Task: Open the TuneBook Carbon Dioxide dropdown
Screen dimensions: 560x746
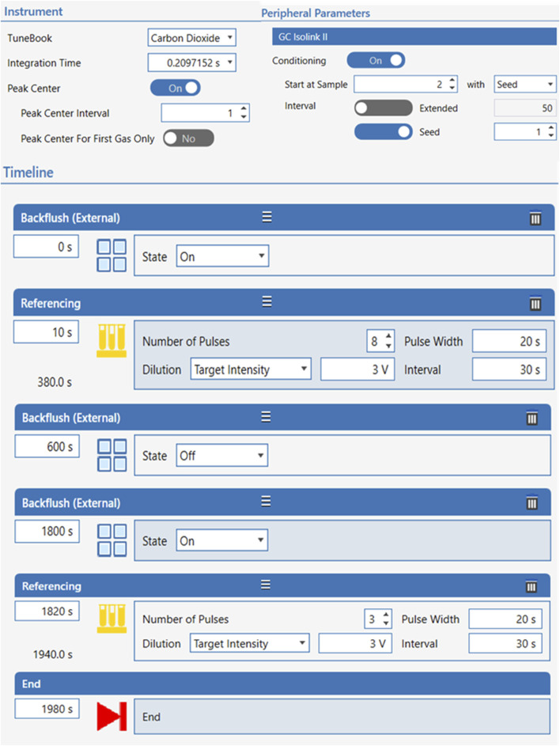Action: coord(191,38)
